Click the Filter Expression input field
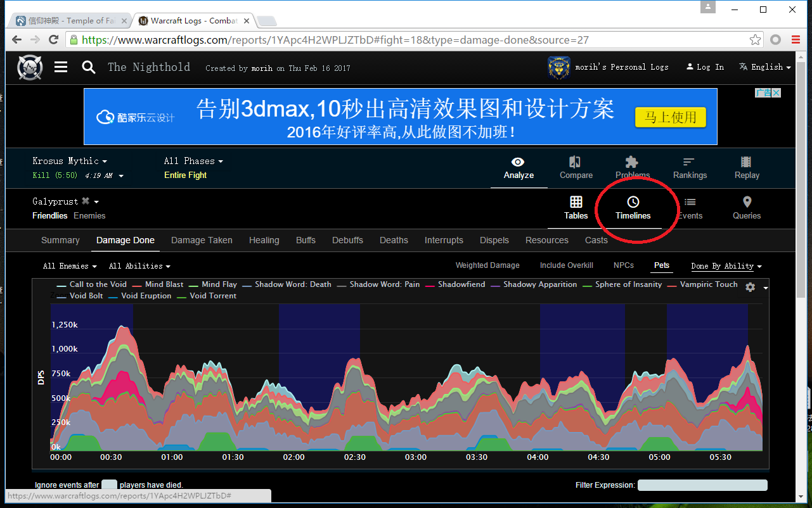Viewport: 812px width, 508px height. (702, 485)
